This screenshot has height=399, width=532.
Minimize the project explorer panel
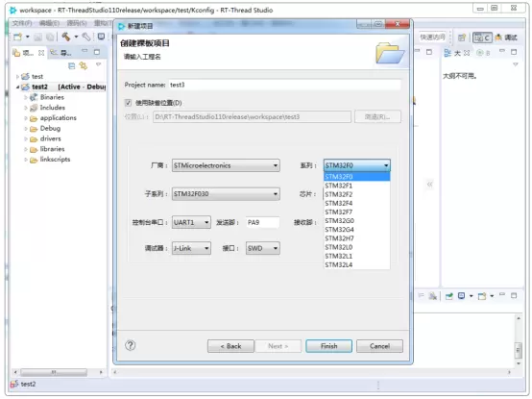(x=85, y=51)
